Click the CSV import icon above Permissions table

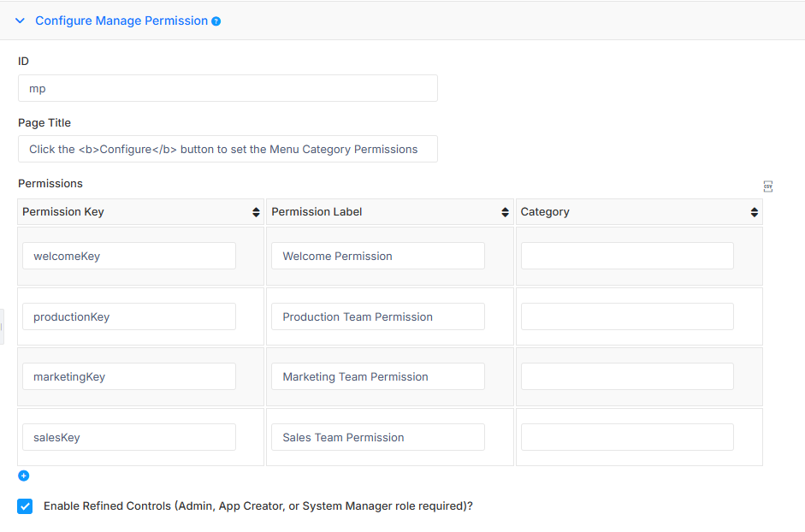coord(767,186)
